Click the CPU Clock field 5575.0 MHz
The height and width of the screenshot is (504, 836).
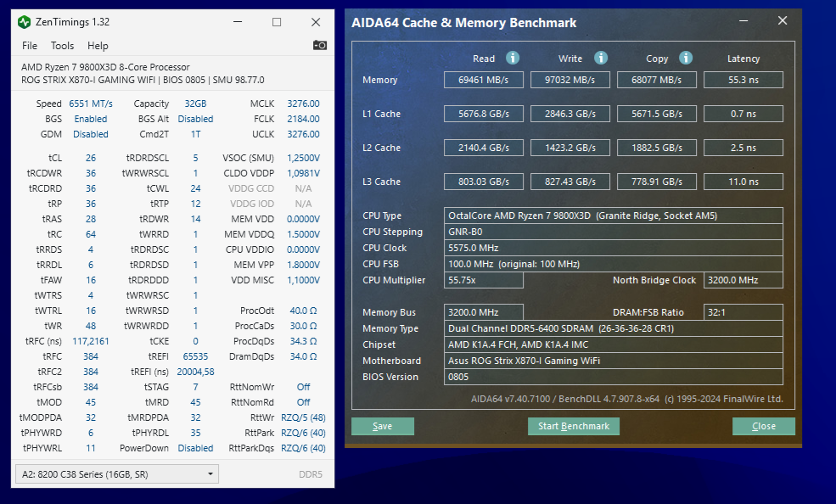(613, 248)
